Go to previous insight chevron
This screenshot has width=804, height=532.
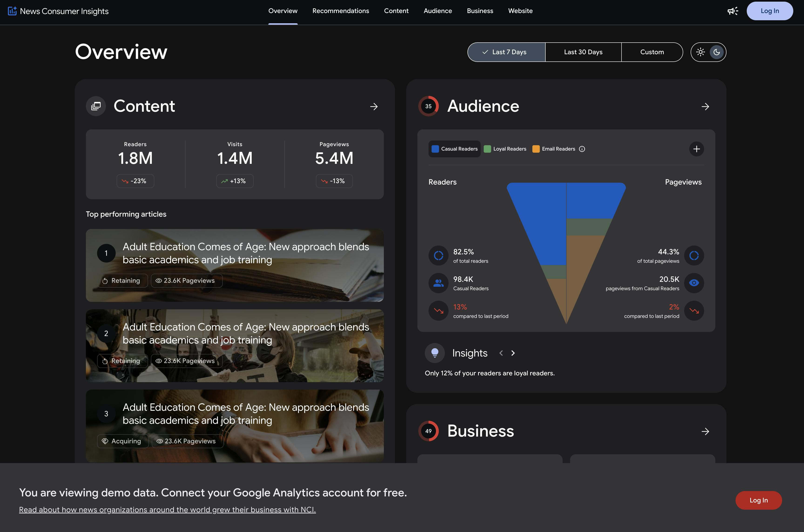tap(501, 353)
